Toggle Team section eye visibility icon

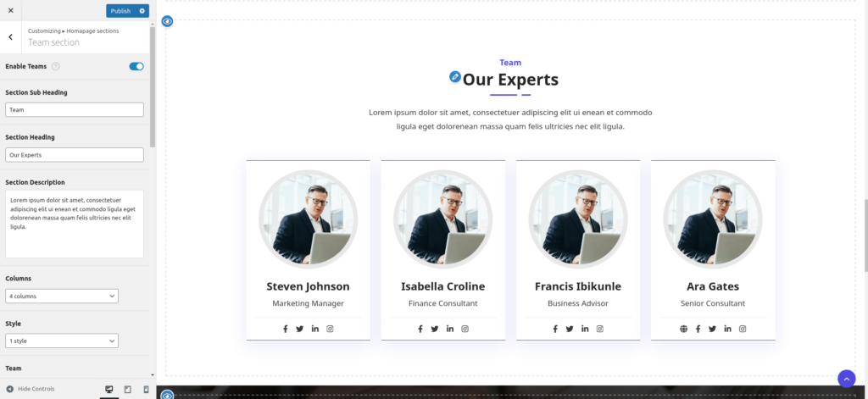click(x=167, y=21)
